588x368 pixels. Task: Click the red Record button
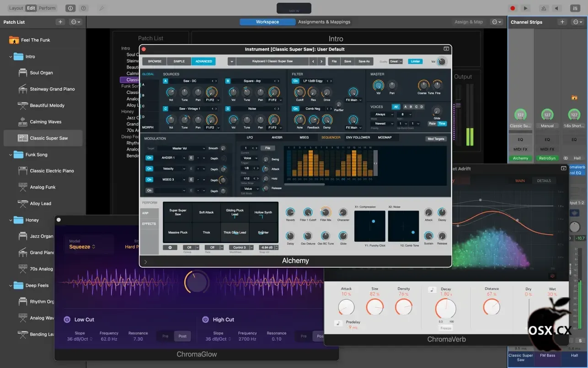(513, 8)
